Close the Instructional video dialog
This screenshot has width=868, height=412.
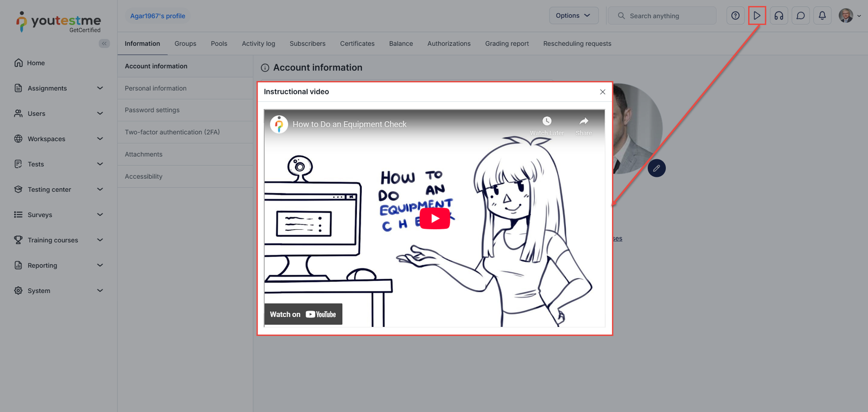[x=602, y=92]
